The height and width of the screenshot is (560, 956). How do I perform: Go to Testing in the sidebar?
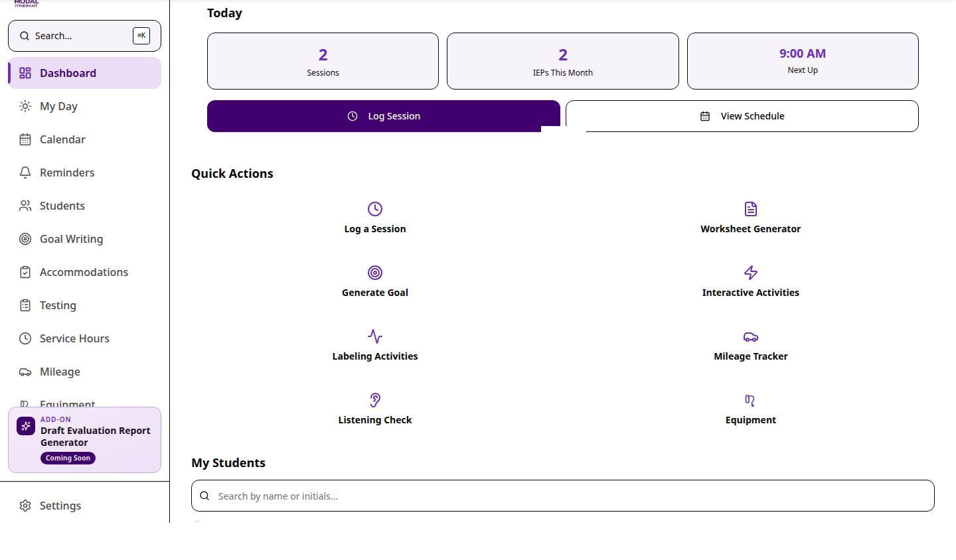pyautogui.click(x=85, y=305)
